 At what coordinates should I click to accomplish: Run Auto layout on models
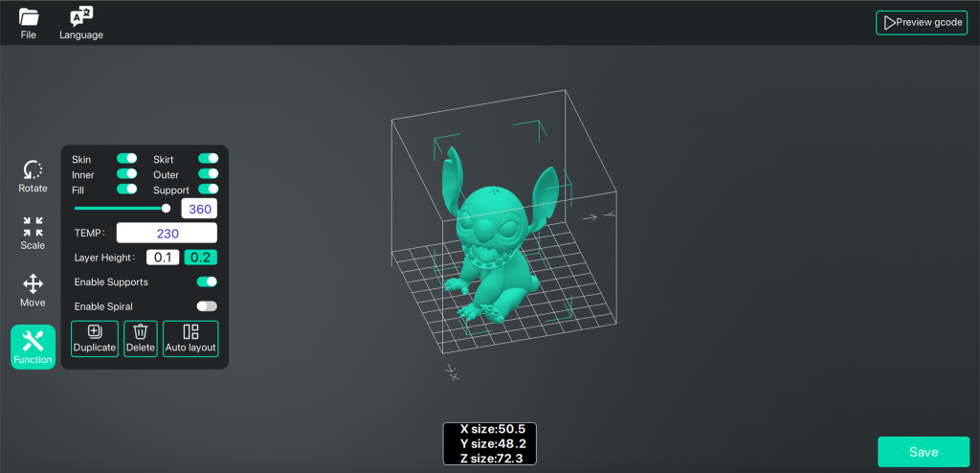pyautogui.click(x=190, y=339)
